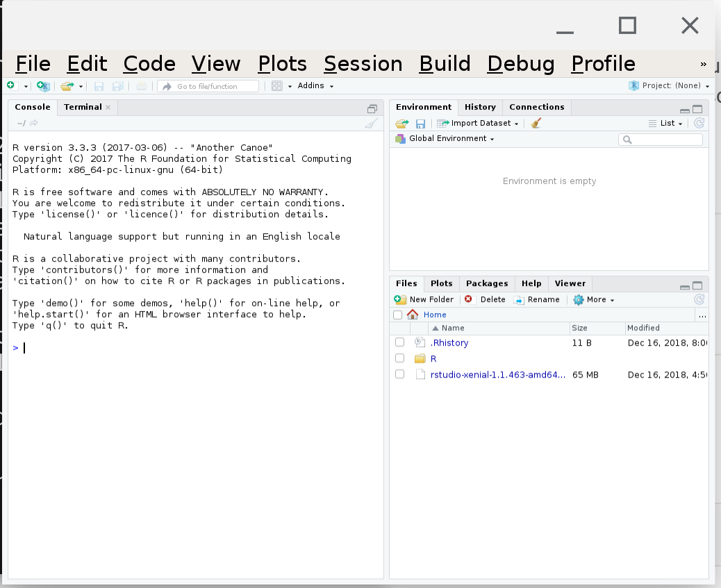The height and width of the screenshot is (588, 721).
Task: Open the File menu
Action: pos(33,63)
